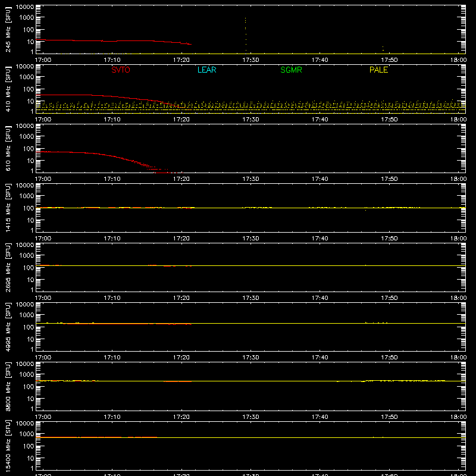The width and height of the screenshot is (476, 476).
Task: Click the yellow burst spike in the 245 MHz plot
Action: (x=246, y=34)
